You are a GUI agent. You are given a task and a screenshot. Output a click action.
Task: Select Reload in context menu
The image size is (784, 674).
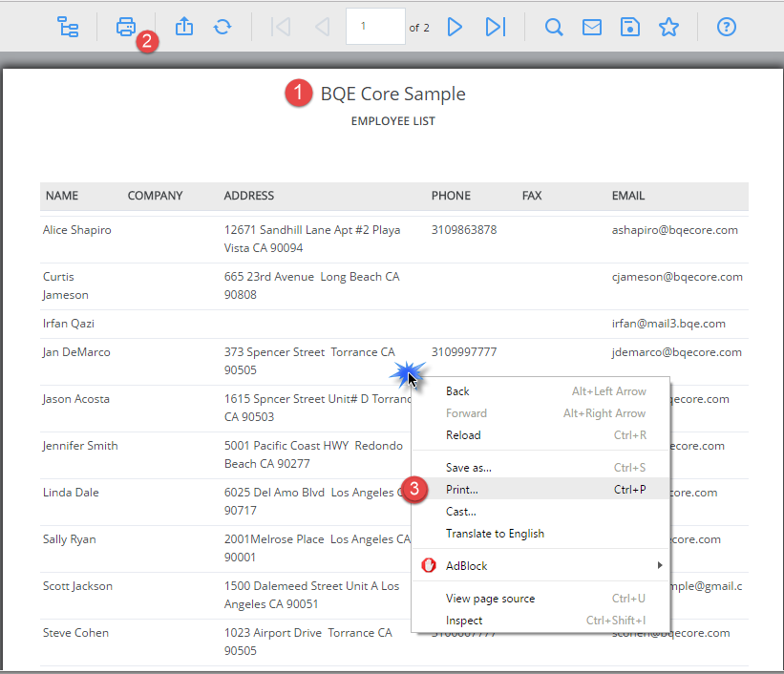(540, 435)
